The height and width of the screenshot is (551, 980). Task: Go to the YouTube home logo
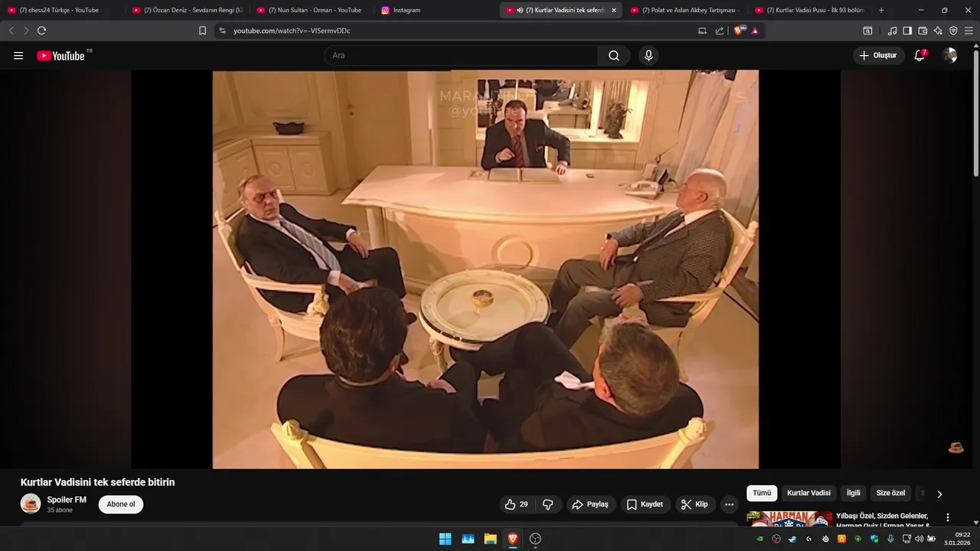pyautogui.click(x=60, y=56)
